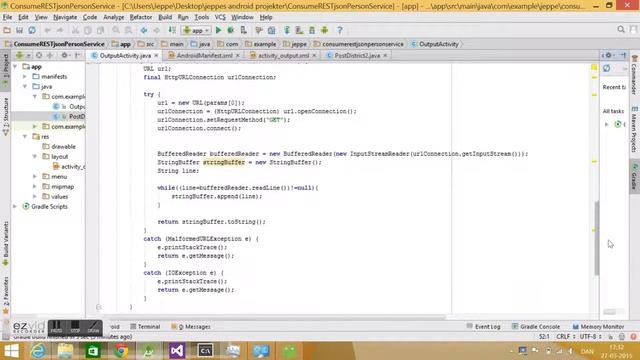Click the Search Everywhere magnifier icon
Screen dimensions: 640x360
tap(621, 30)
